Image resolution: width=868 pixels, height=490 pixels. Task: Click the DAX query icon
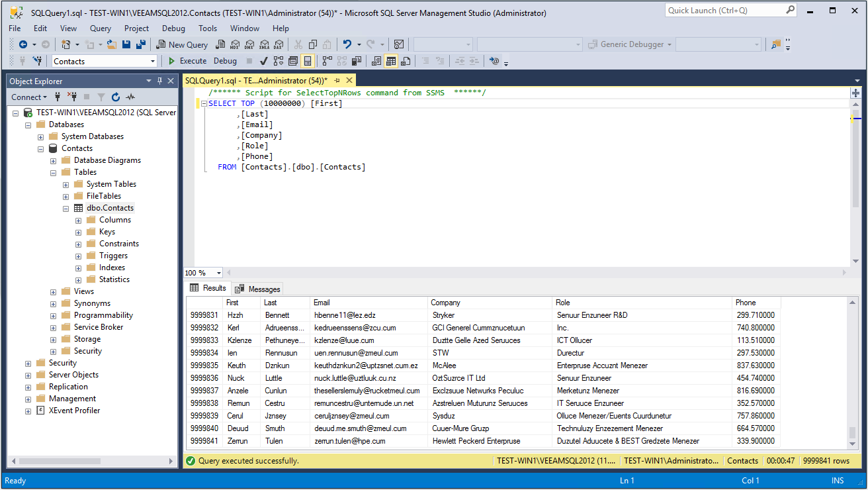279,44
